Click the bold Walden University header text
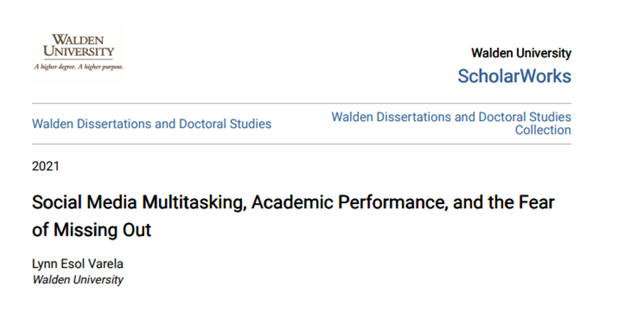 [x=521, y=53]
